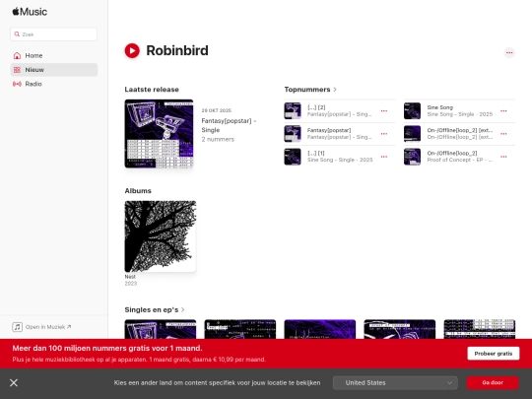The width and height of the screenshot is (532, 399).
Task: Click the search magnifier icon
Action: pos(17,34)
